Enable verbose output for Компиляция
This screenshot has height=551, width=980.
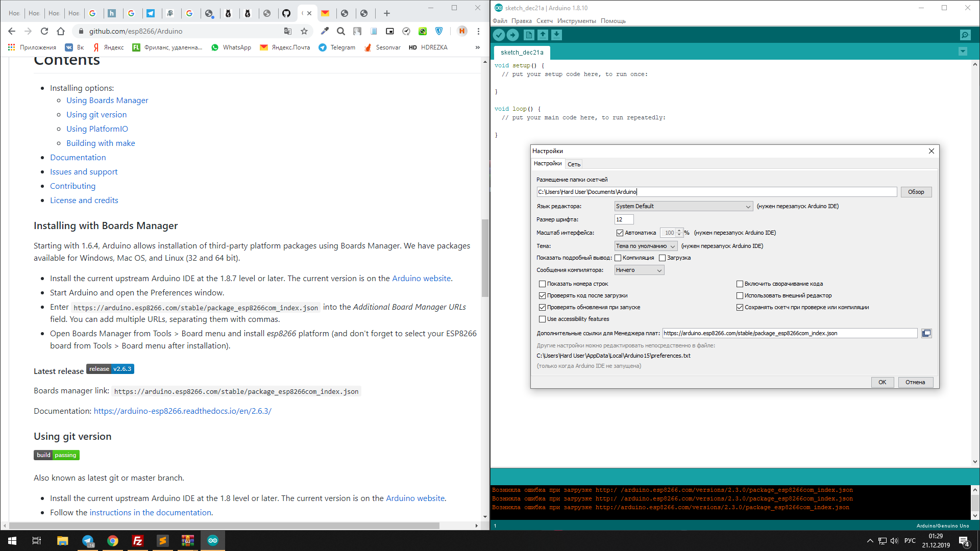point(618,258)
